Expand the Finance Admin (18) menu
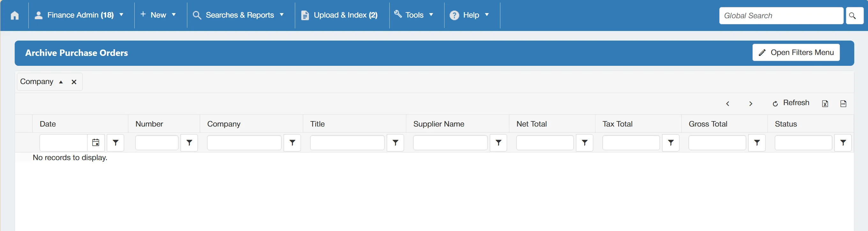This screenshot has width=868, height=231. click(x=79, y=15)
